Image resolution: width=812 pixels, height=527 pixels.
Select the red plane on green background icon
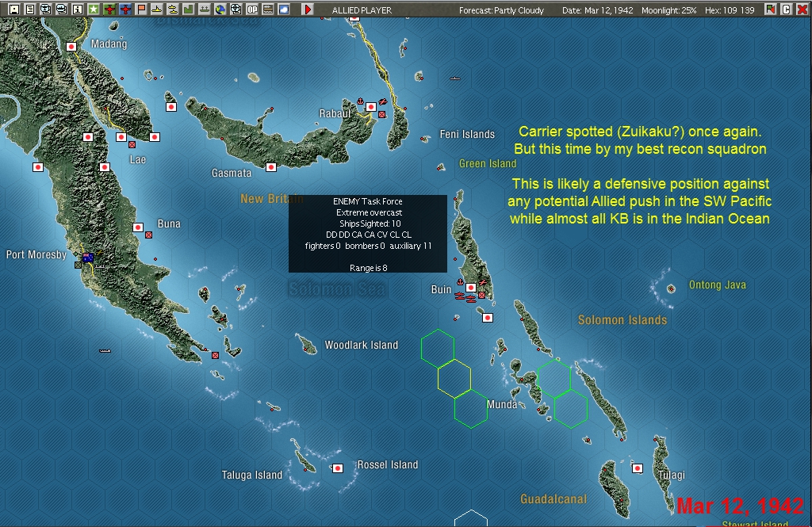click(109, 10)
